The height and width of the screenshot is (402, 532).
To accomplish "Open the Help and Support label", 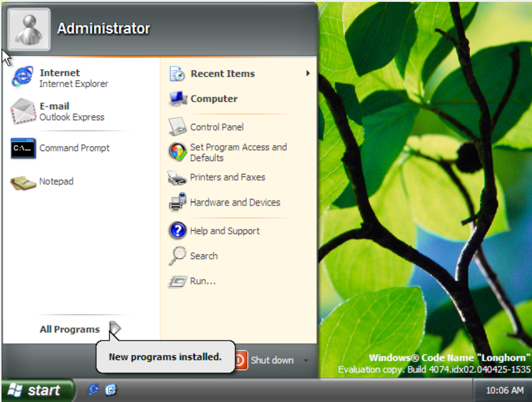I will coord(225,231).
